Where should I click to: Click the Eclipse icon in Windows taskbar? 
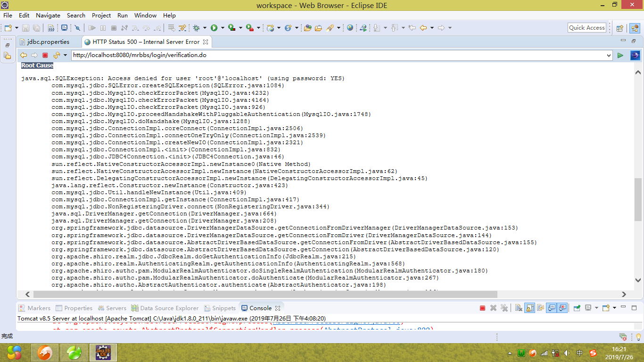click(x=103, y=352)
